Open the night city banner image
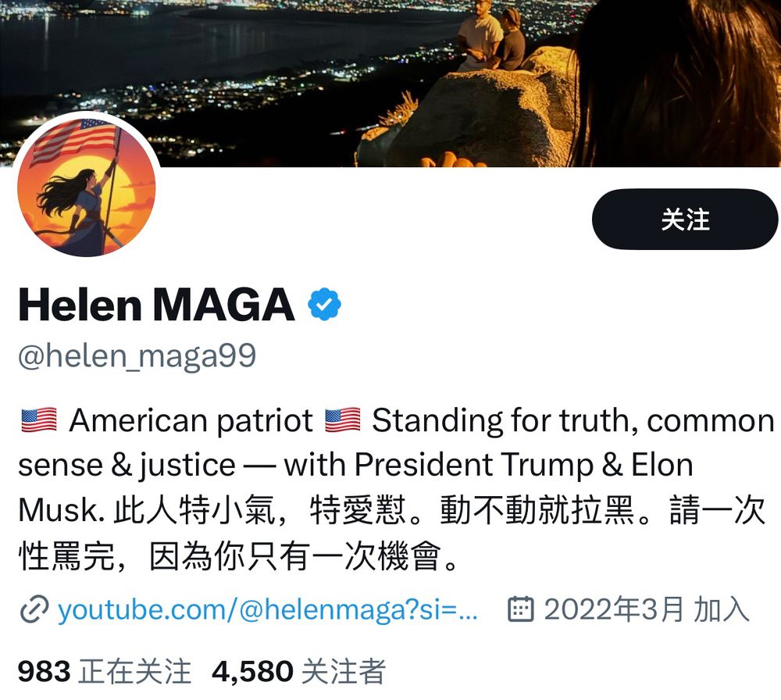The width and height of the screenshot is (781, 700). coord(390,83)
